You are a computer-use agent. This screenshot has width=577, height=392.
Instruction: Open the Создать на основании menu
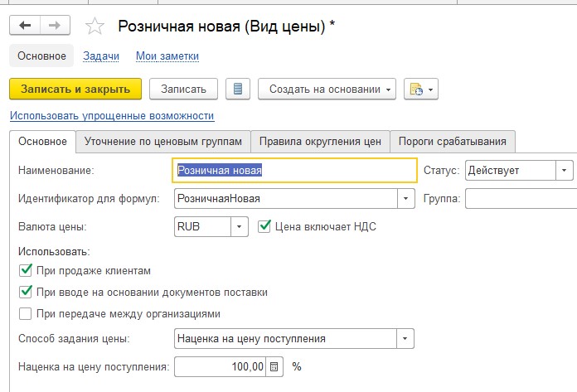click(327, 89)
